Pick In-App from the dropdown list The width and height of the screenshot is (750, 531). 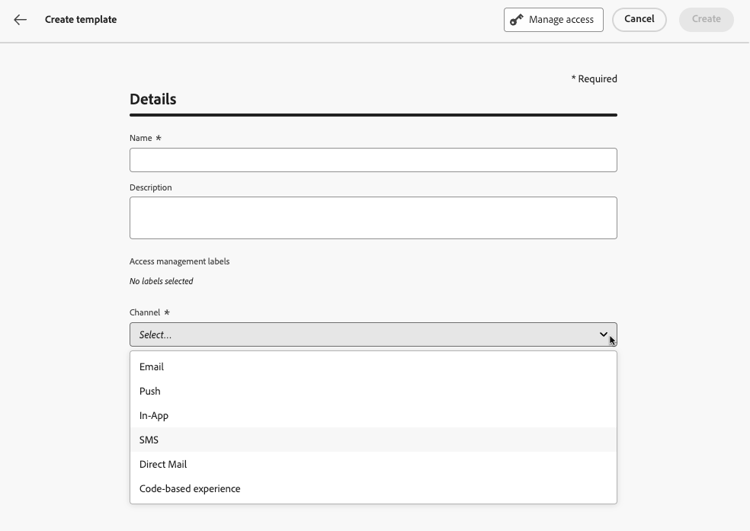[154, 416]
